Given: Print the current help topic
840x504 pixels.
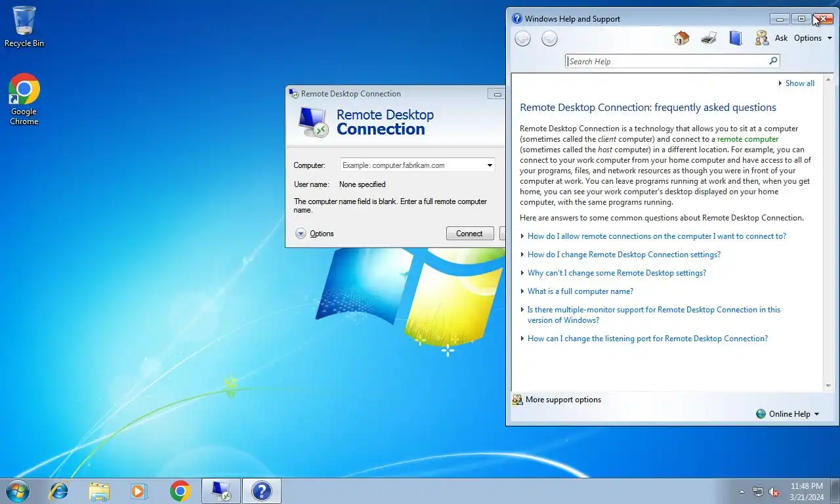Looking at the screenshot, I should click(709, 38).
